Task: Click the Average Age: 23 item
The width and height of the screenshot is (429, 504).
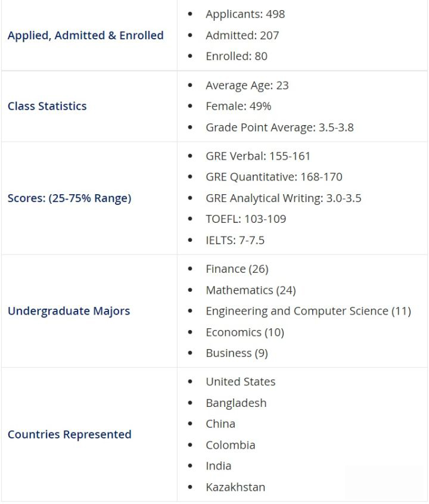Action: point(247,85)
